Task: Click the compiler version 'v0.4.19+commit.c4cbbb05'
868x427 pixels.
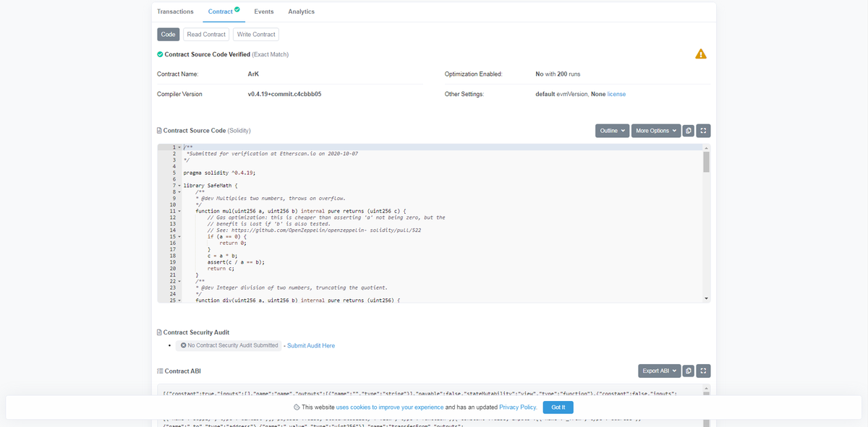Action: point(284,94)
